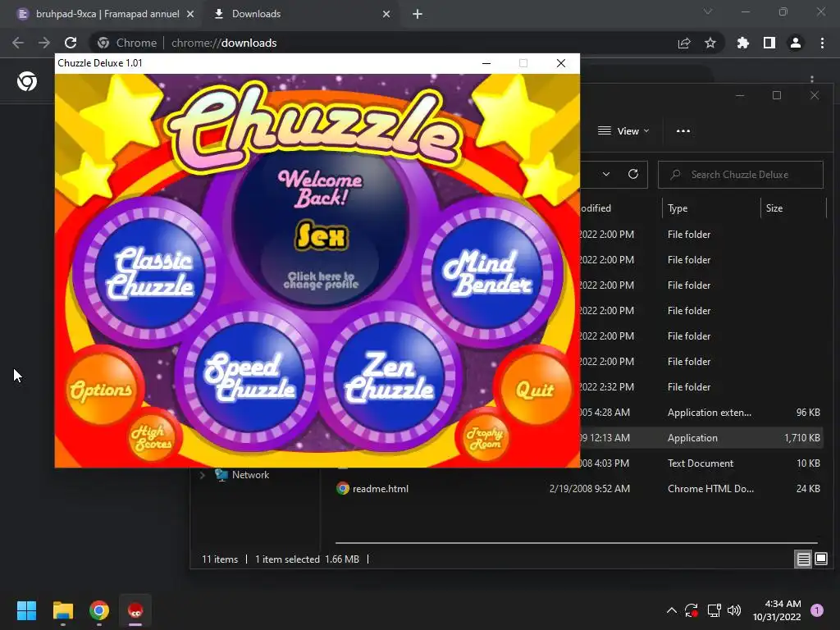Open the Windows Start menu

coord(26,610)
